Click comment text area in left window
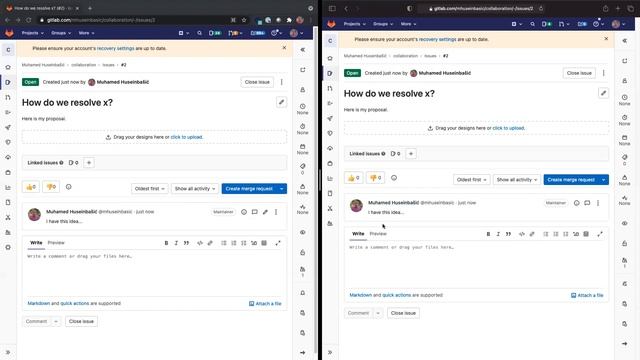Viewport: 640px width, 360px height. click(154, 273)
